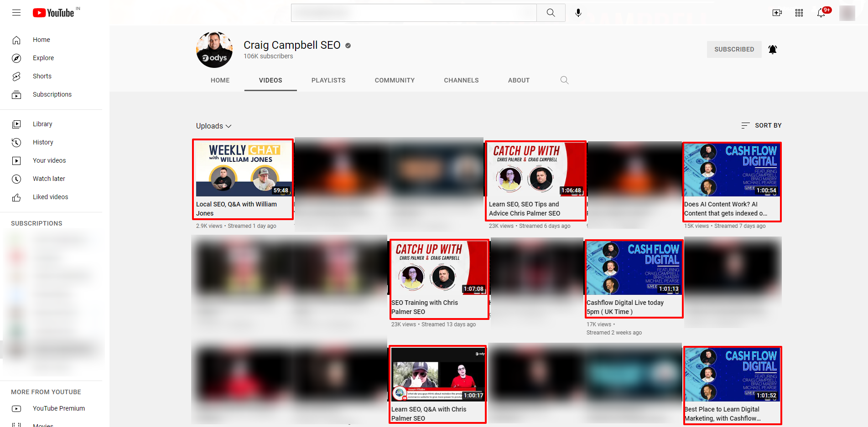Screen dimensions: 868x427
Task: Open the hamburger guide menu
Action: click(x=16, y=13)
